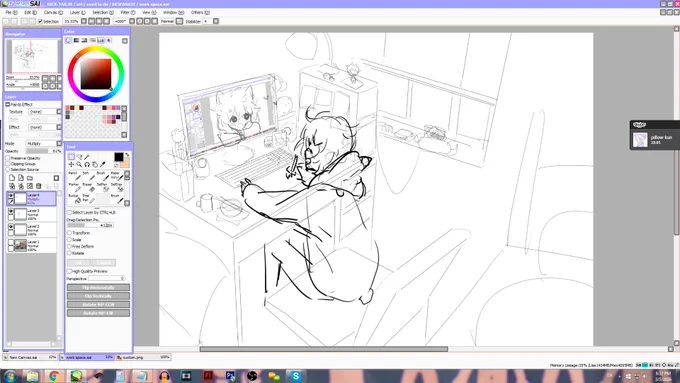Switch to the New Canvas.sai tab
The width and height of the screenshot is (680, 383).
(x=30, y=357)
